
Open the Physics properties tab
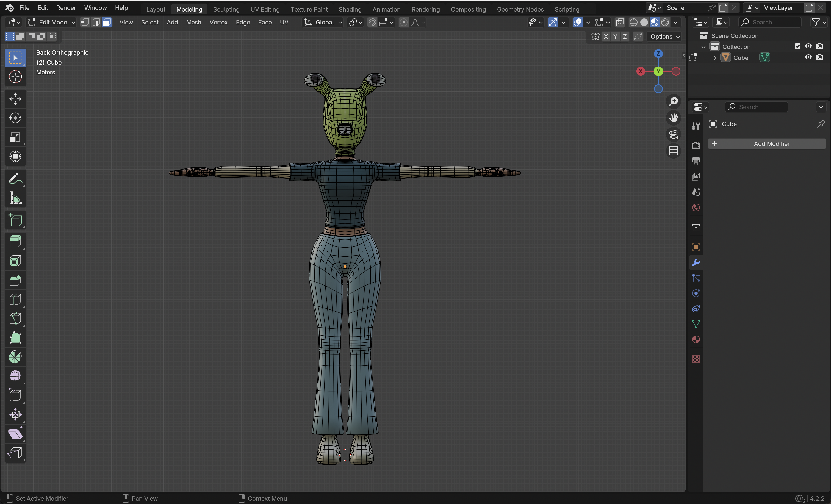click(696, 293)
